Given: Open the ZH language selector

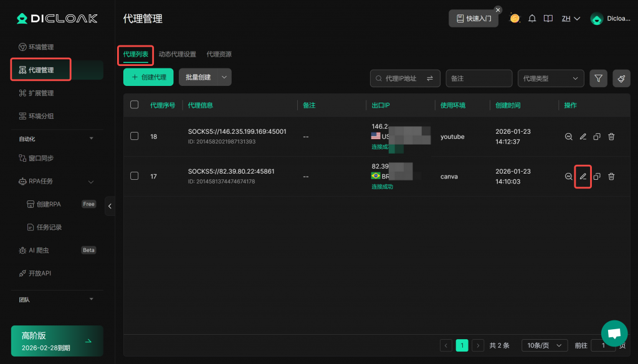Looking at the screenshot, I should point(570,19).
